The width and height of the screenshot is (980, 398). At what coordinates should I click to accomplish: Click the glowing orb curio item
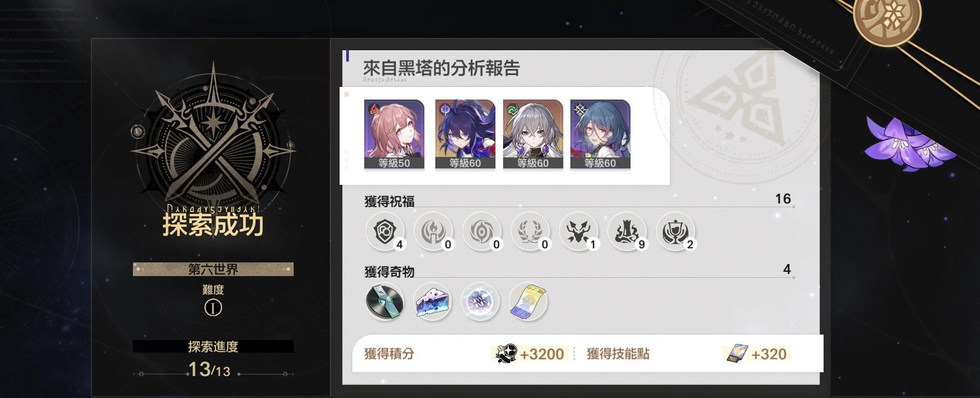[480, 302]
